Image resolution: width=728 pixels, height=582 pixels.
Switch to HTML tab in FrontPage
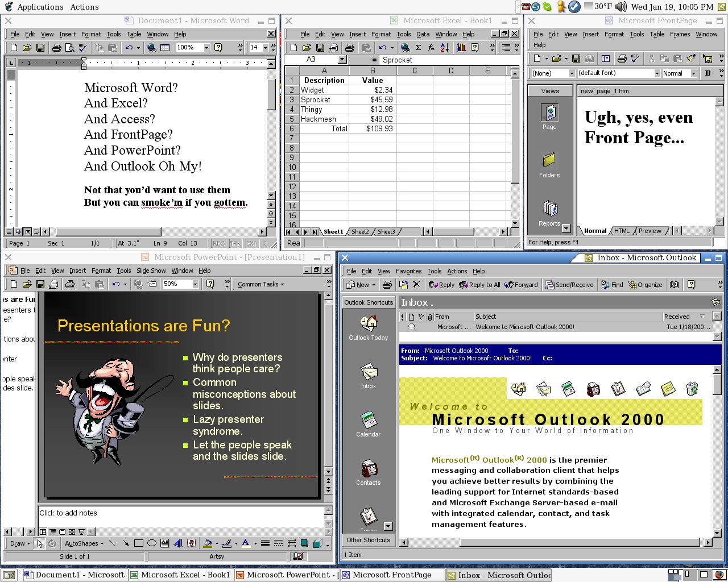(622, 231)
